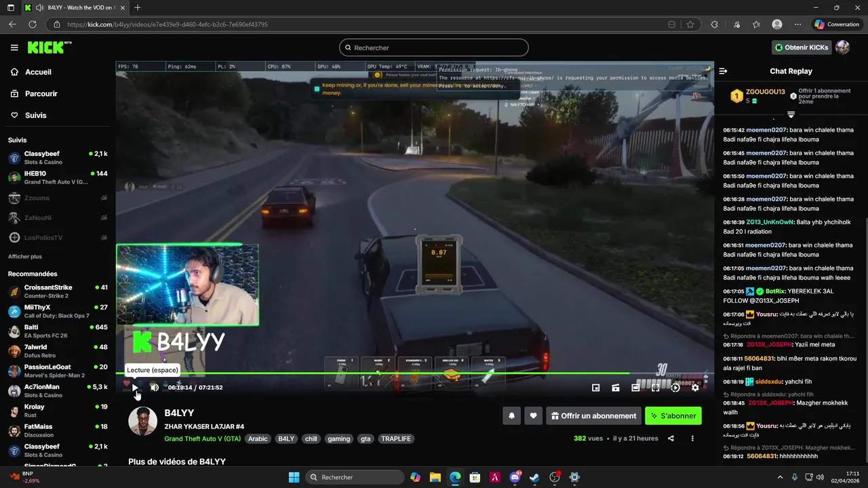Click the browser address bar URL
The image size is (868, 488).
click(167, 24)
